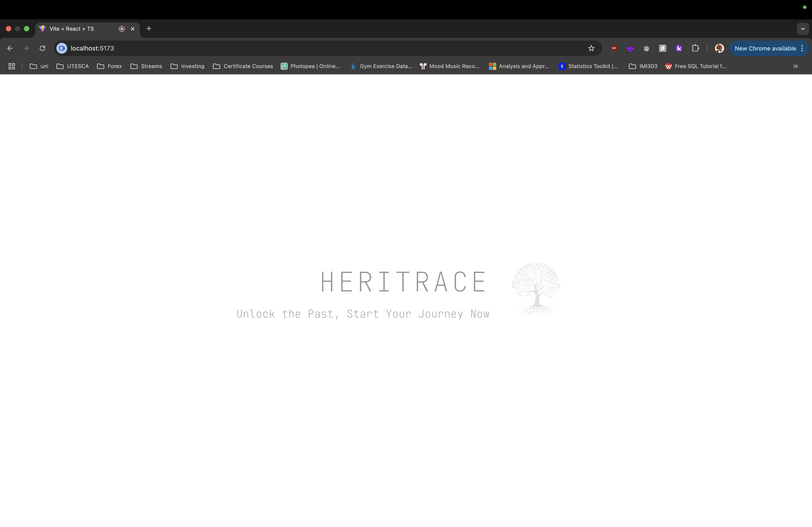
Task: Open the Extensions puzzle-piece menu
Action: (695, 48)
